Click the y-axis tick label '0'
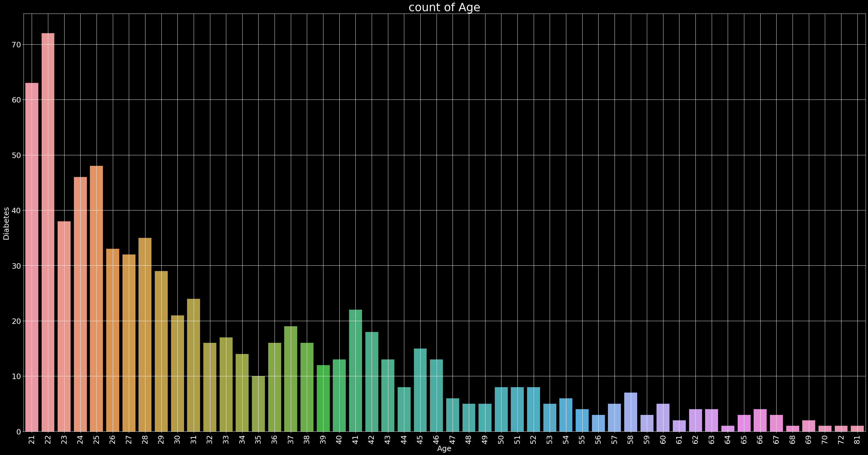 point(19,432)
